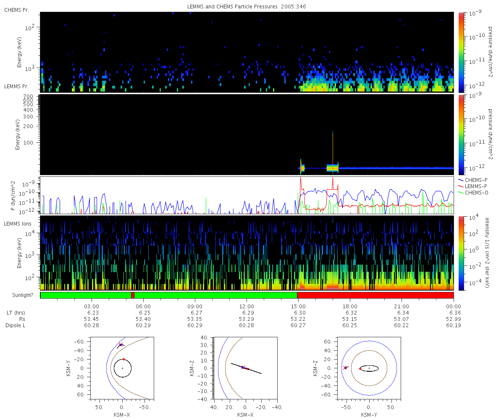
Task: Click the green section of Sunlight bar
Action: tap(216, 295)
